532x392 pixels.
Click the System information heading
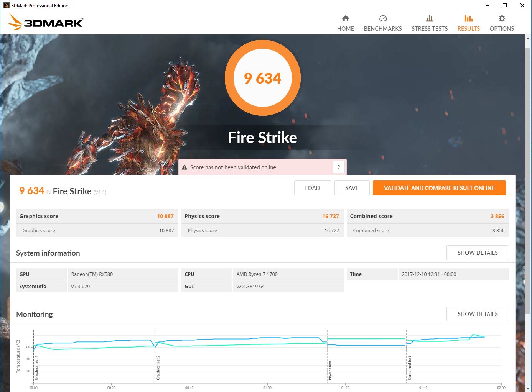tap(48, 253)
